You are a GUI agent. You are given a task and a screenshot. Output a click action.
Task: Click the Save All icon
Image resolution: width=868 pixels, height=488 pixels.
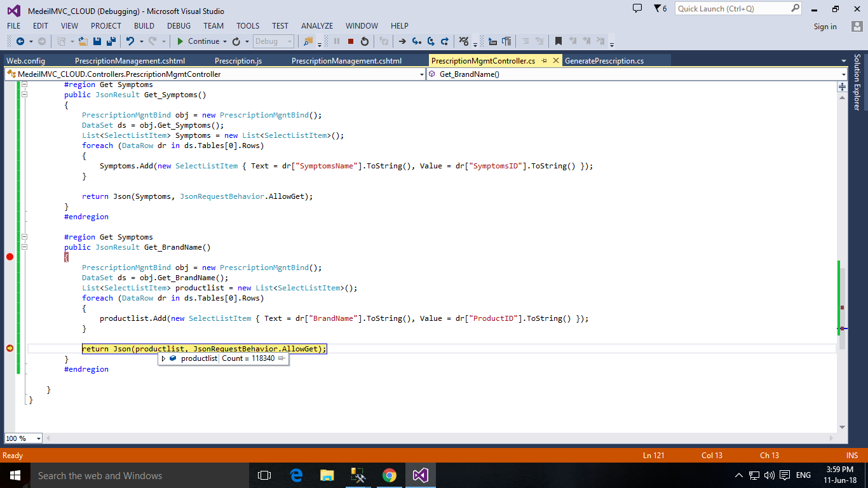(111, 41)
